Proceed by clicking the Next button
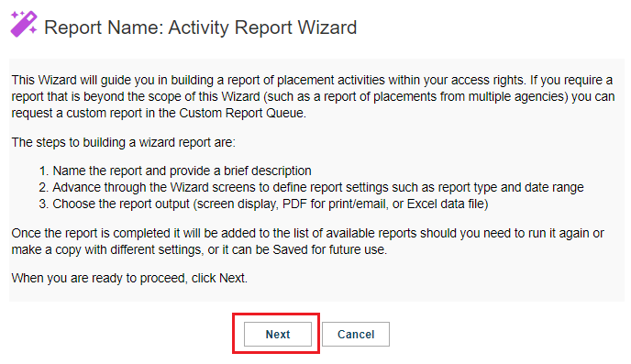This screenshot has height=364, width=631. tap(278, 334)
